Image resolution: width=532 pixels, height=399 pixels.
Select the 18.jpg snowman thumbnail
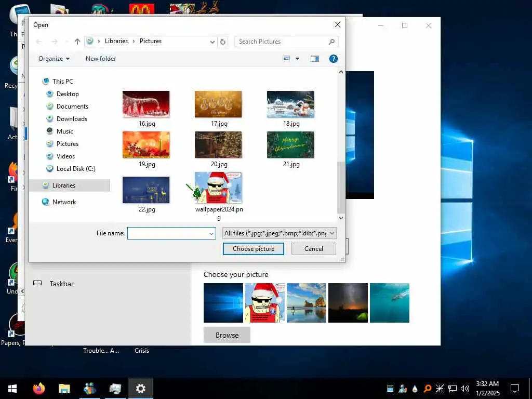point(290,104)
